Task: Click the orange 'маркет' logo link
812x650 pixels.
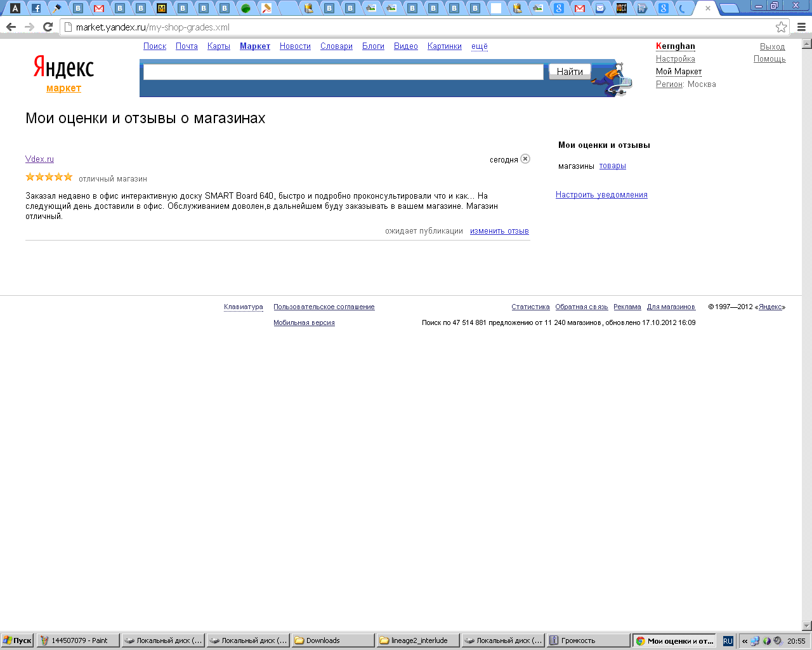Action: 63,88
